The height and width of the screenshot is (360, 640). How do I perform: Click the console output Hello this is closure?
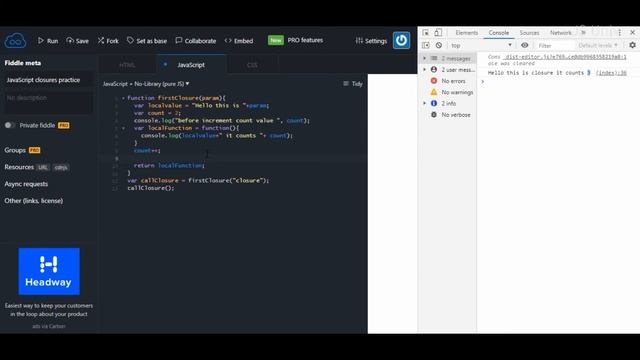pos(539,73)
